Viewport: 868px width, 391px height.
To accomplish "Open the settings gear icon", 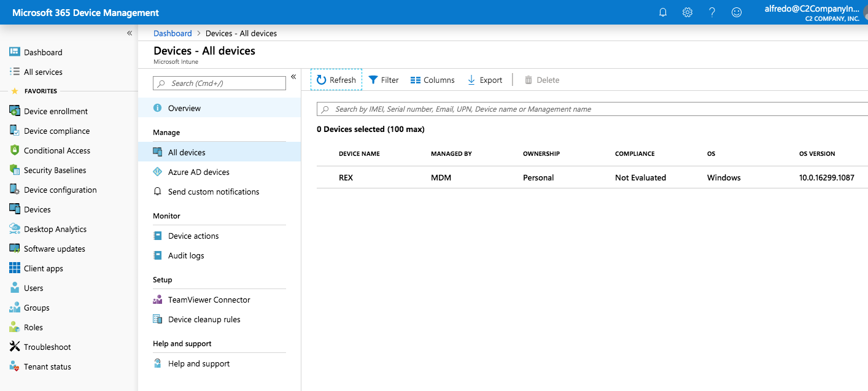I will pos(688,12).
